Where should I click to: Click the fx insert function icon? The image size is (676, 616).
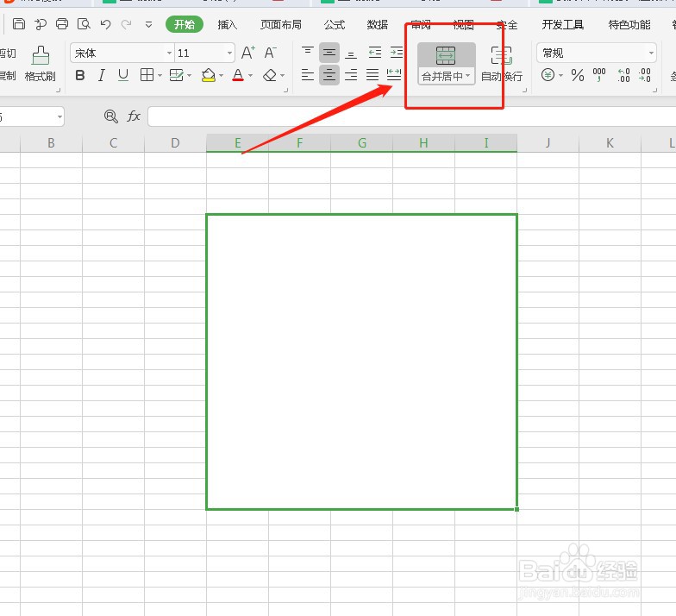[134, 116]
